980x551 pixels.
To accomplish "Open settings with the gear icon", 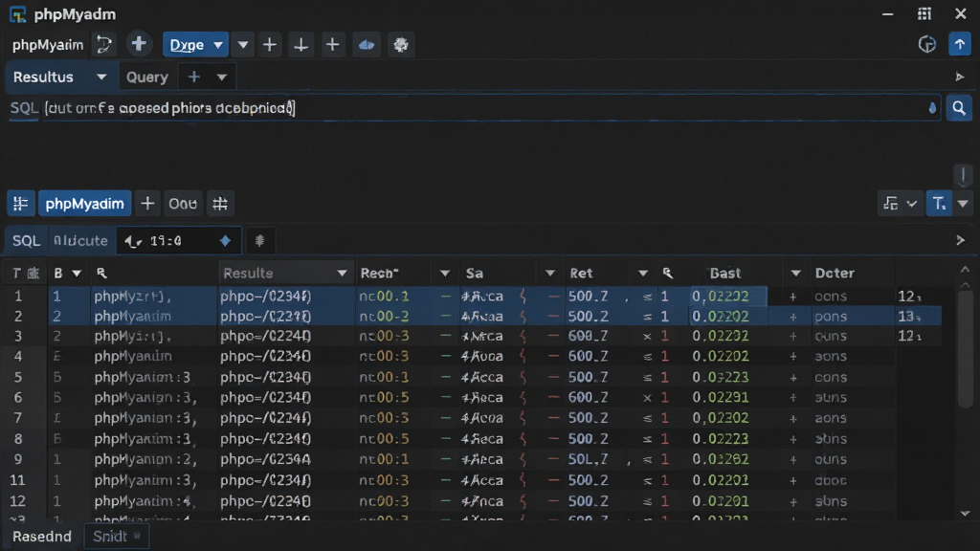I will [401, 45].
